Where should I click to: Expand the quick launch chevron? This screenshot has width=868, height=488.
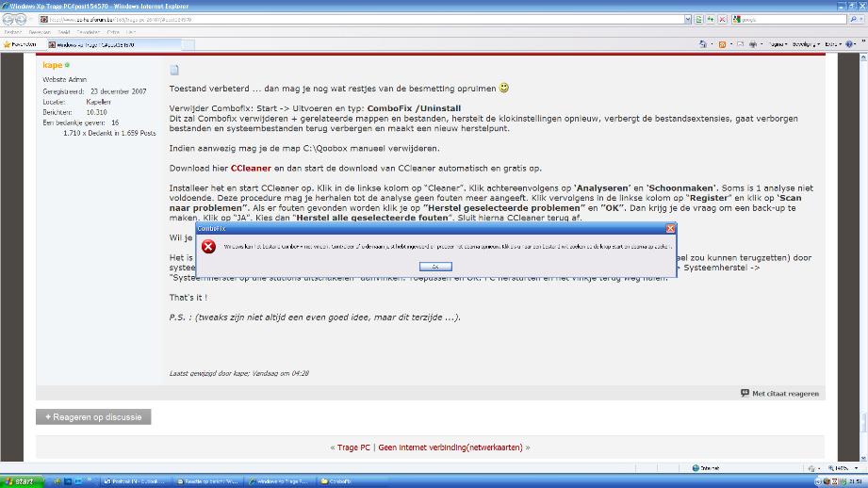90,480
